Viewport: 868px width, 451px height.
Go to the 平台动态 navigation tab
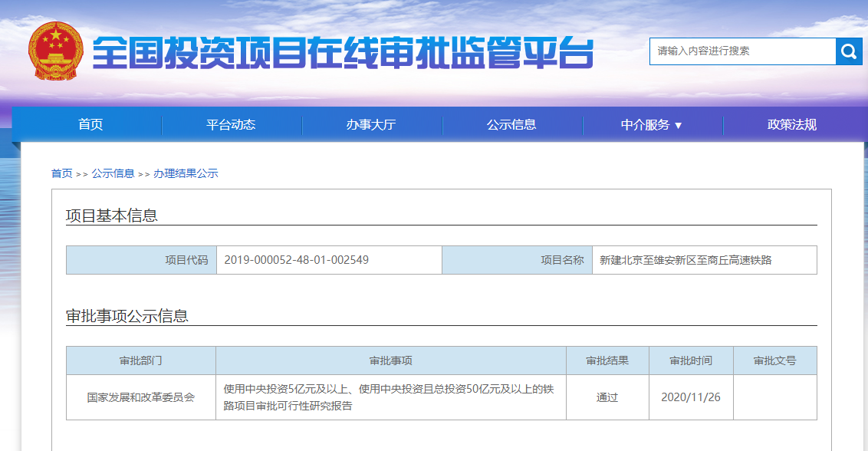(x=231, y=125)
